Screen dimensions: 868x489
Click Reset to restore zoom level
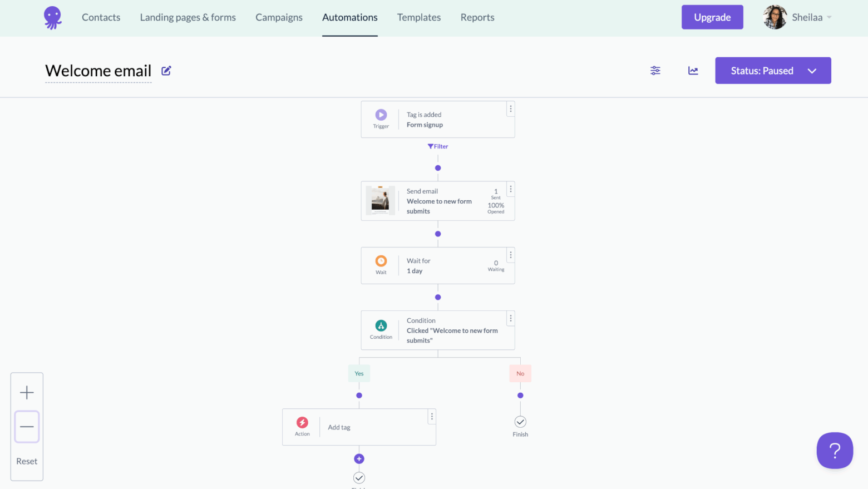click(x=26, y=461)
